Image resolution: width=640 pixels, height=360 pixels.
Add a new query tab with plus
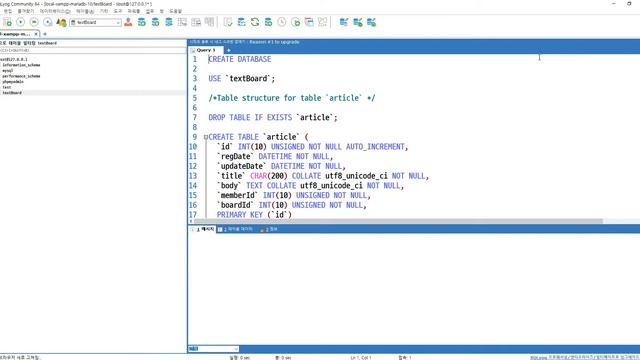229,50
